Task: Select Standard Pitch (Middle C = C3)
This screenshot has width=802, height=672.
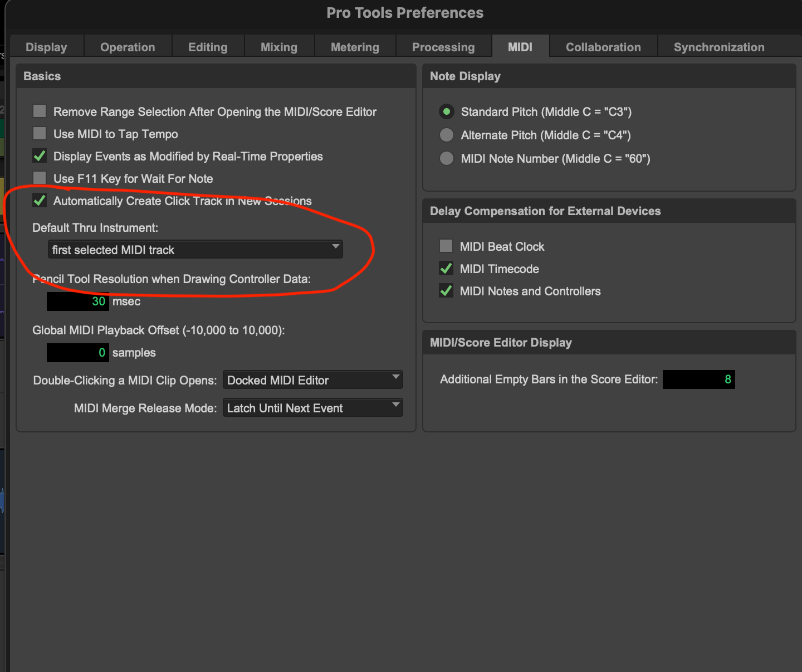Action: [x=447, y=111]
